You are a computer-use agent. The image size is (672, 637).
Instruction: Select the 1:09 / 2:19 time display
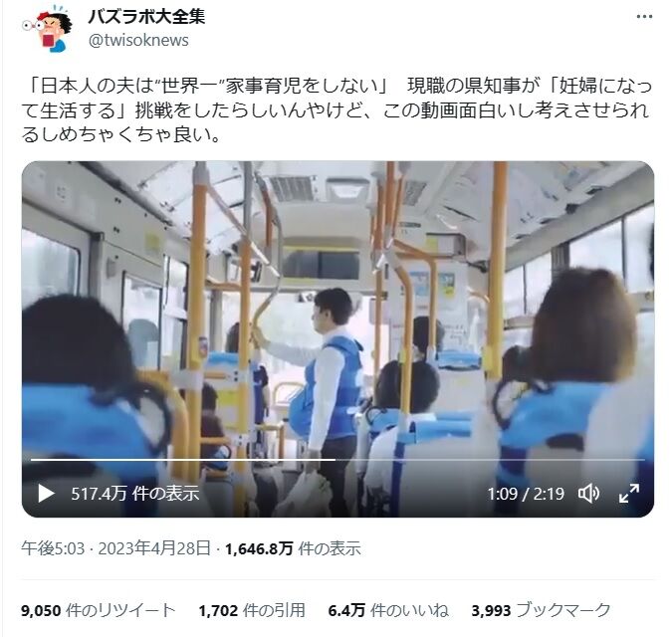point(526,494)
